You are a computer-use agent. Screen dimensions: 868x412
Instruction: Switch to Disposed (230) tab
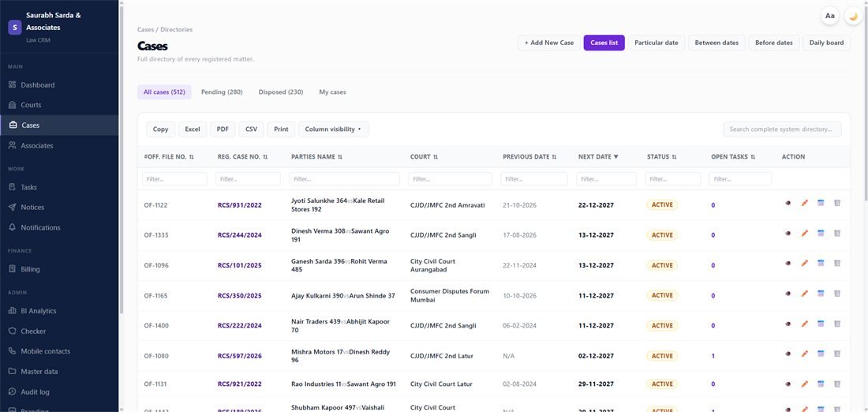(x=281, y=92)
